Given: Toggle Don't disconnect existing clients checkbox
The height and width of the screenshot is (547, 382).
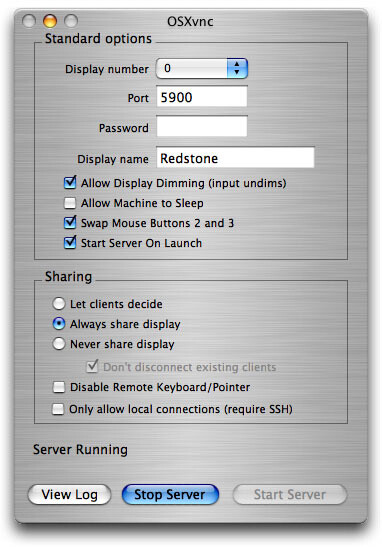Looking at the screenshot, I should point(92,366).
